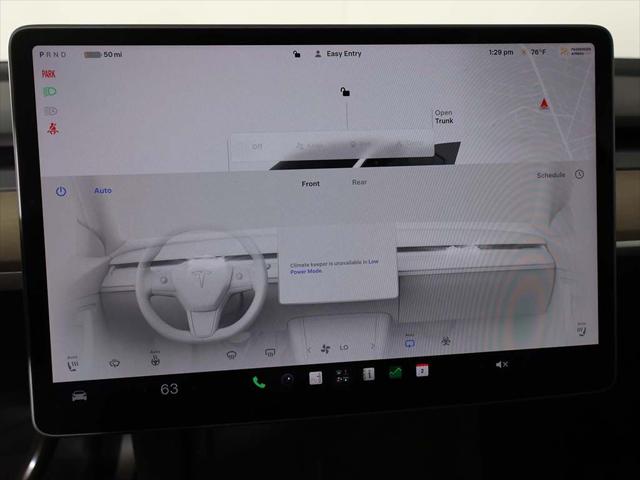The image size is (640, 480).
Task: Tap the 76°F outside temperature
Action: click(538, 52)
